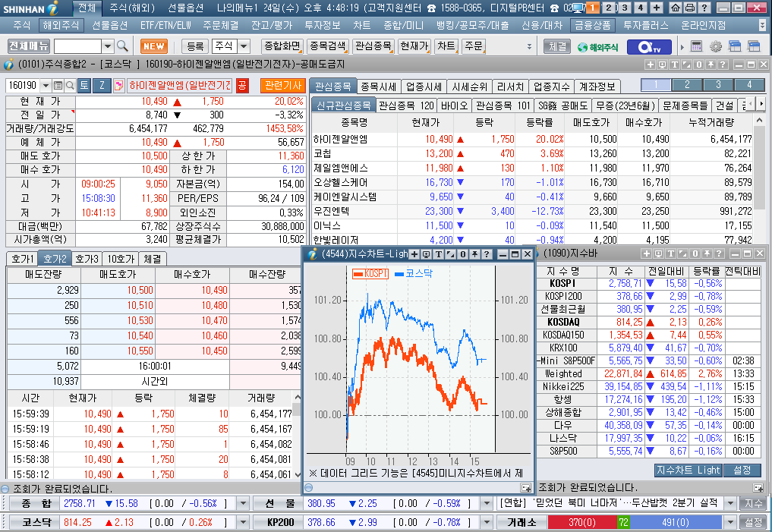Open the gear settings icon in toolbar
This screenshot has height=532, width=772.
coord(715,46)
